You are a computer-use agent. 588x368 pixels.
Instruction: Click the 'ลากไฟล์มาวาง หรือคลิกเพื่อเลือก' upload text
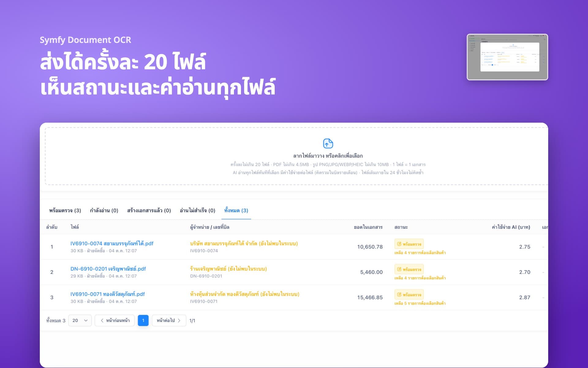point(328,156)
